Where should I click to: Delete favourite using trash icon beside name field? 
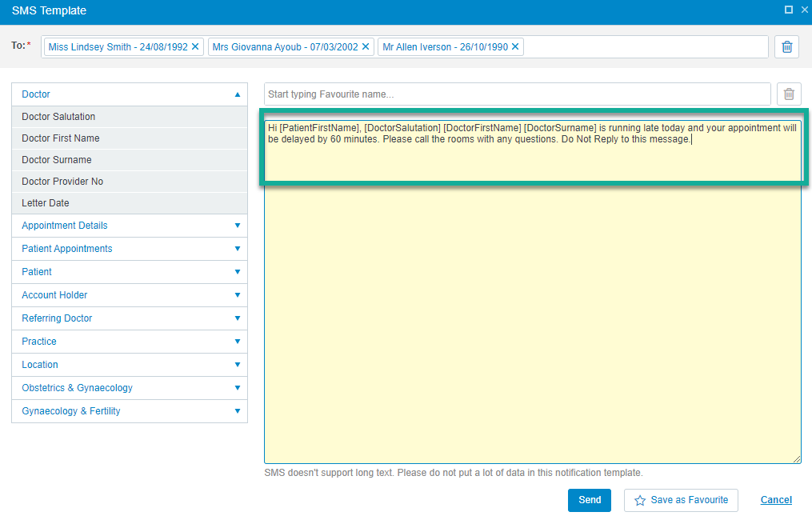789,94
